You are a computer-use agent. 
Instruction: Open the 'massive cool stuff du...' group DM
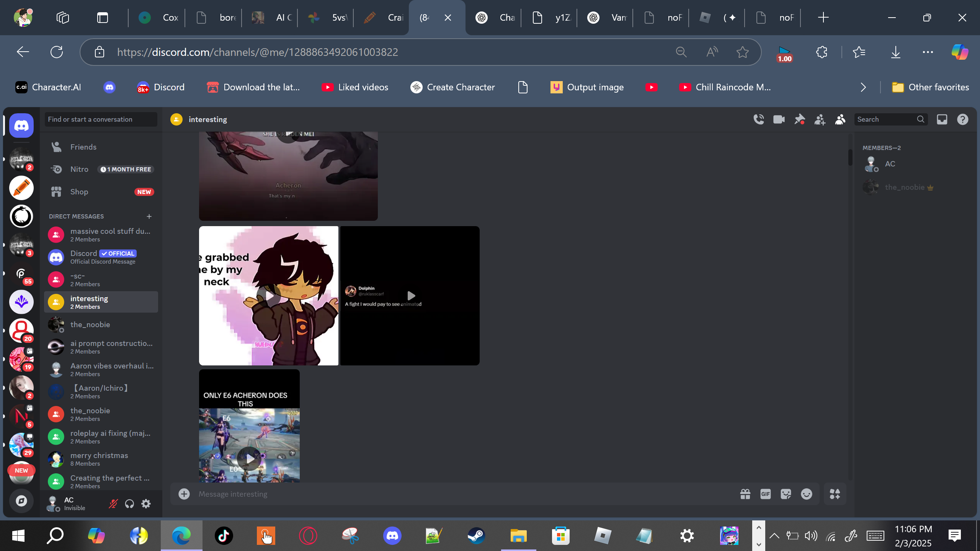(x=101, y=235)
